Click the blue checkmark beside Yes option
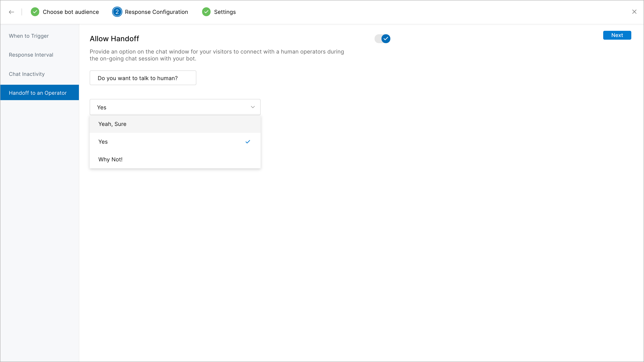 click(x=248, y=142)
